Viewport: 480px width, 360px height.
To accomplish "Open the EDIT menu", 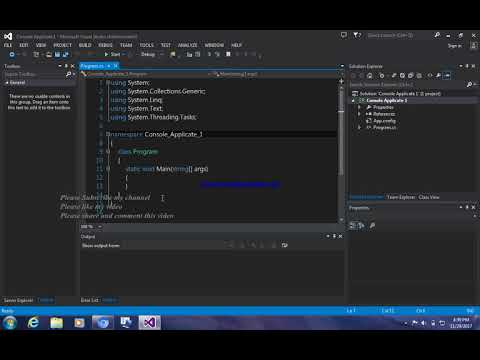I will coord(24,45).
